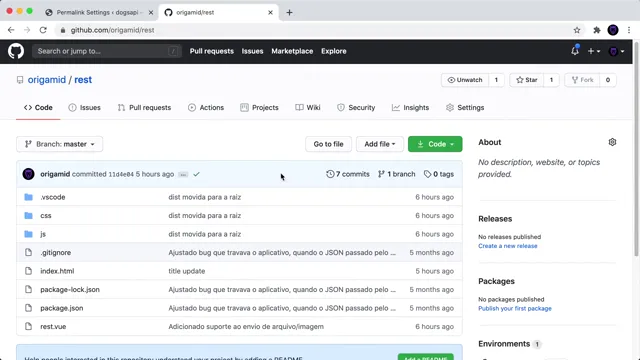Open the Environments heading link
Screen dimensions: 640x360
pos(504,344)
